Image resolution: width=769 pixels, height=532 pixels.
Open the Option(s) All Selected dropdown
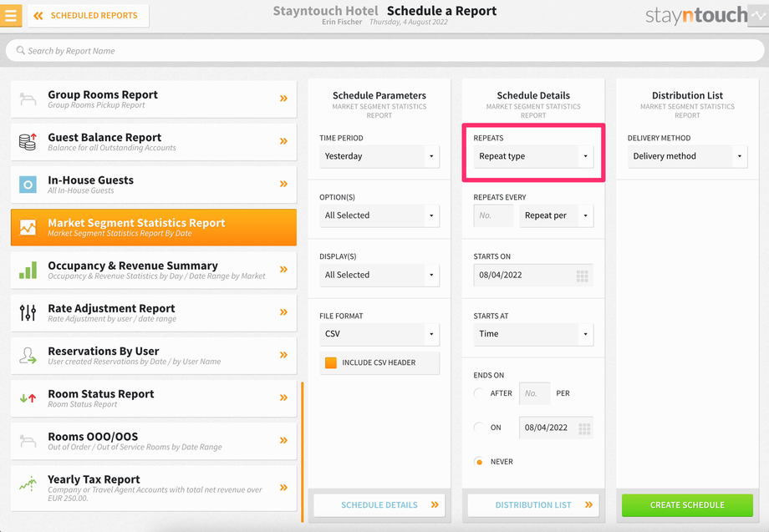[379, 215]
